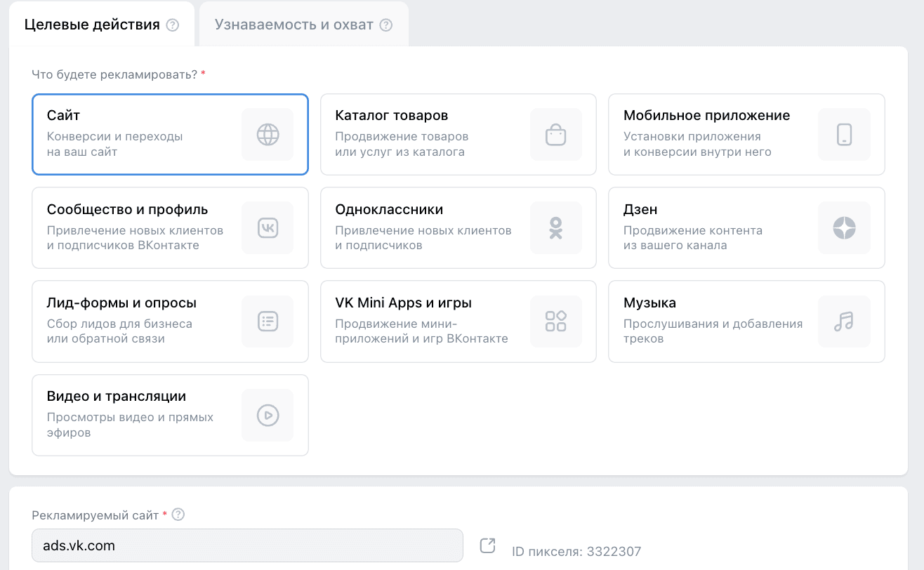This screenshot has width=924, height=570.
Task: Click the music note icon in Музыка card
Action: (x=844, y=322)
